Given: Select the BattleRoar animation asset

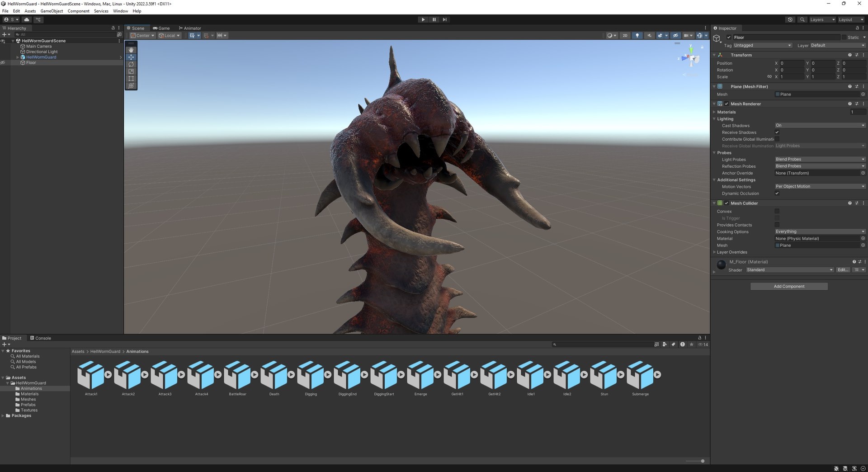Looking at the screenshot, I should 238,378.
